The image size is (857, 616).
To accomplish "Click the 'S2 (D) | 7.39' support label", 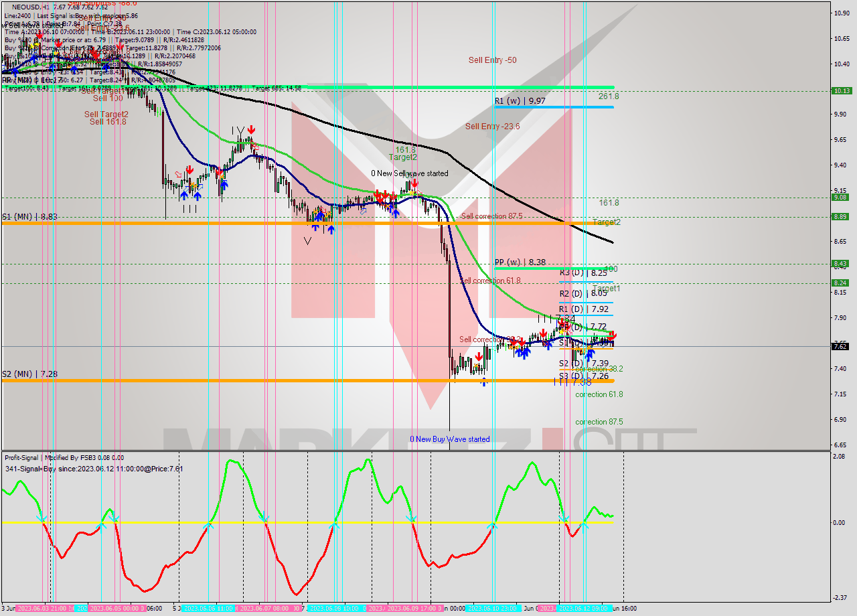I will click(x=583, y=364).
